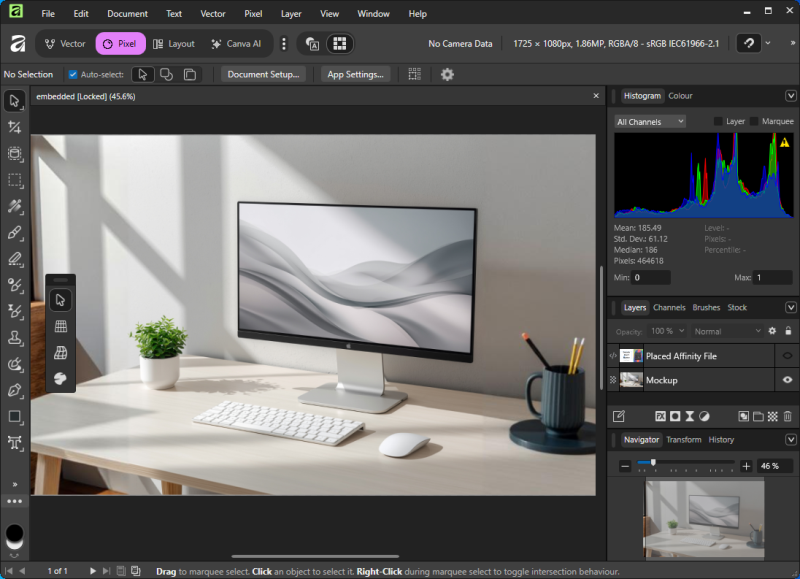Hide the Mockup layer using its eye icon
The image size is (800, 579).
787,380
